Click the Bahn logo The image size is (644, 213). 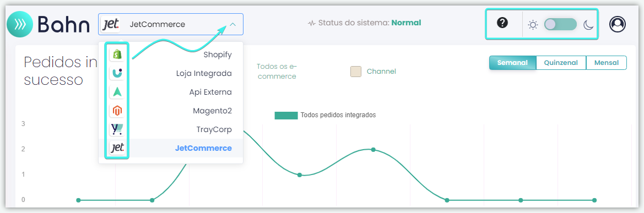click(48, 25)
